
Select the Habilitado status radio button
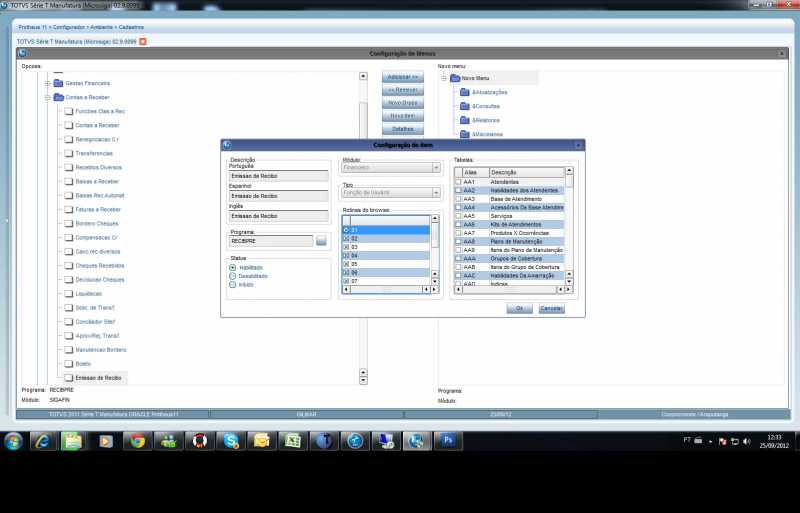coord(233,267)
